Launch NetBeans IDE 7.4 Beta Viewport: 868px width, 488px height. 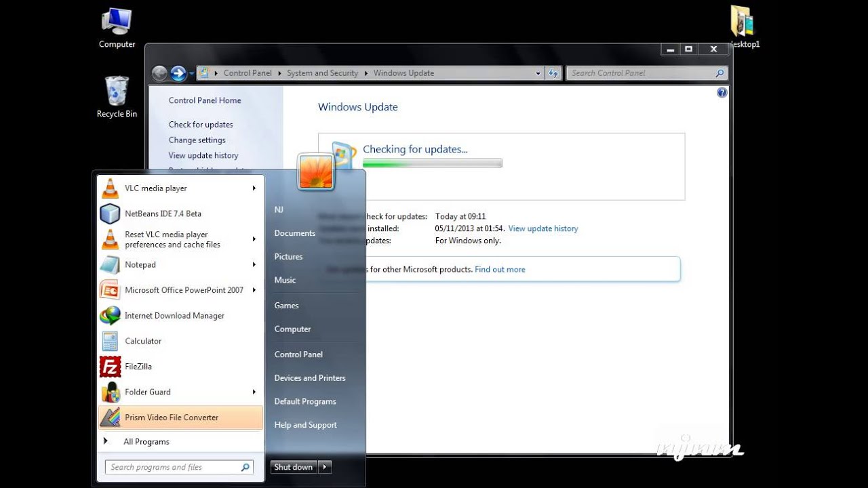[180, 213]
